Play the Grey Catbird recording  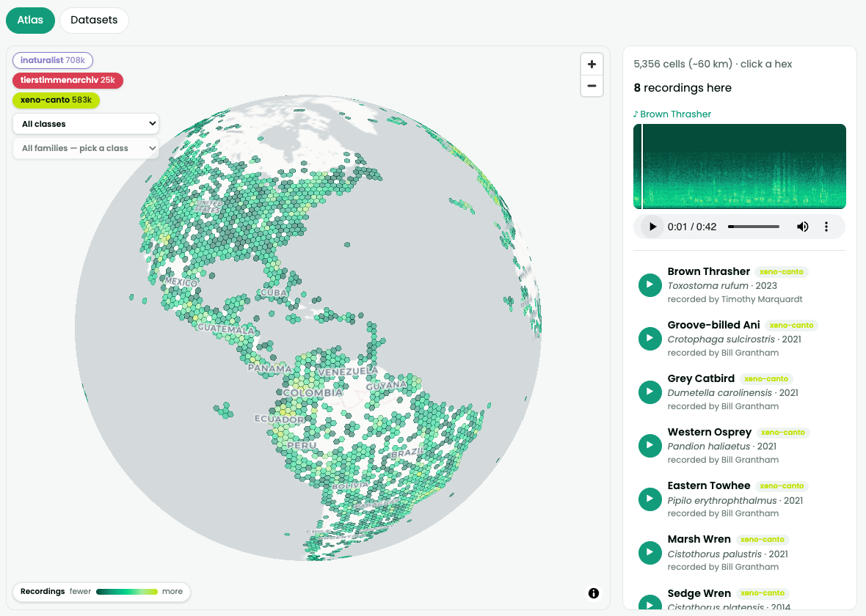(x=650, y=392)
